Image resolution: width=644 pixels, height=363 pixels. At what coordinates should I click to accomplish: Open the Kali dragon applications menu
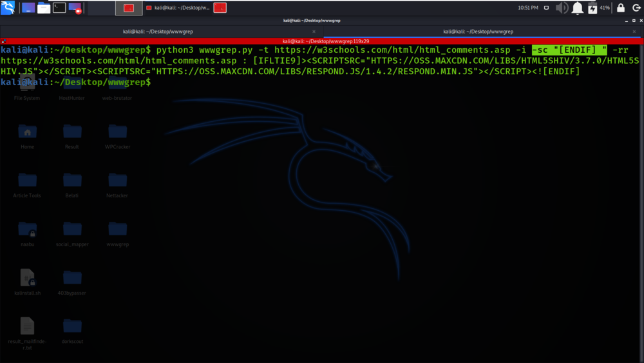pyautogui.click(x=8, y=7)
